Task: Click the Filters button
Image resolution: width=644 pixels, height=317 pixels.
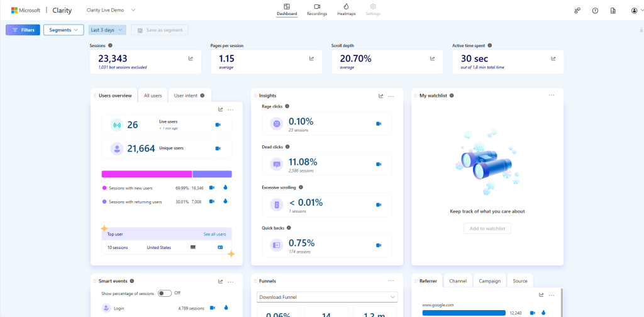Action: tap(23, 30)
